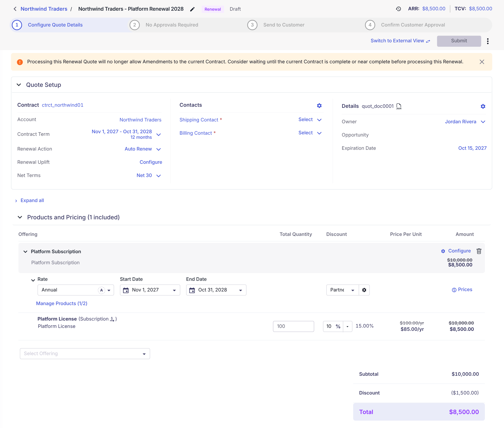Screen dimensions: 504x428
Task: Delete Platform Subscription with trash icon
Action: (479, 251)
